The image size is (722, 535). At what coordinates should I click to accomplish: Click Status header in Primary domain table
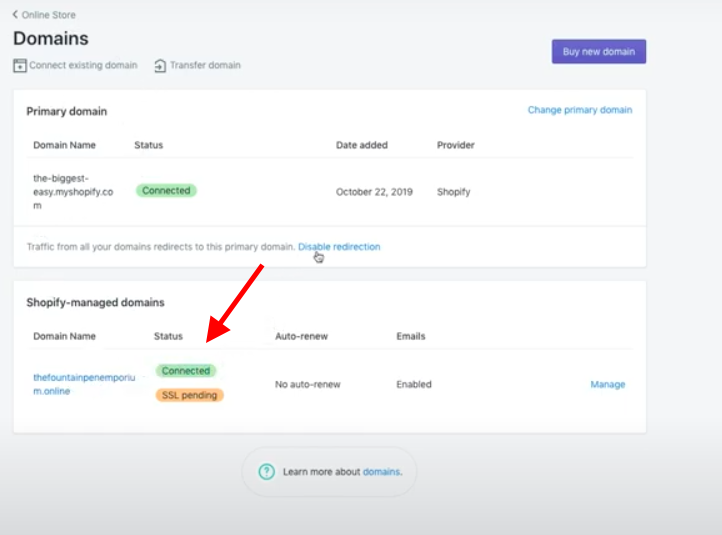[x=149, y=145]
